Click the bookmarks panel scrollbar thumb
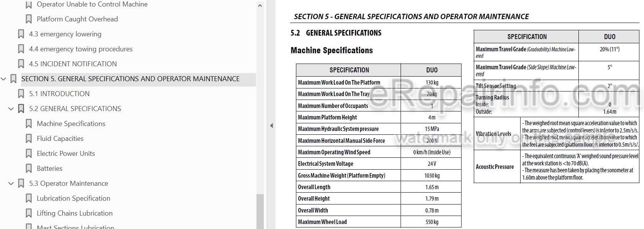Viewport: 644px width, 229px height. pos(260,211)
